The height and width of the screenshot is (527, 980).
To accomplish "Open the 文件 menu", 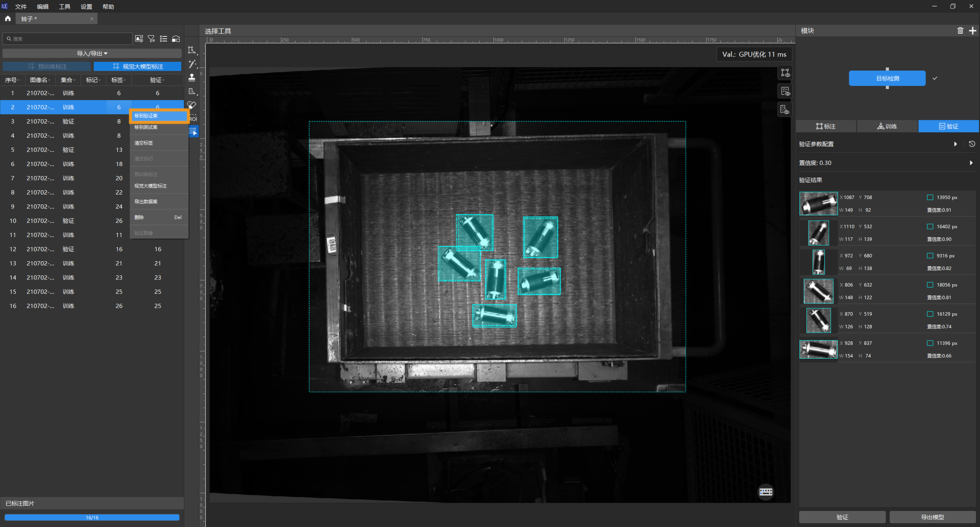I will pyautogui.click(x=21, y=7).
